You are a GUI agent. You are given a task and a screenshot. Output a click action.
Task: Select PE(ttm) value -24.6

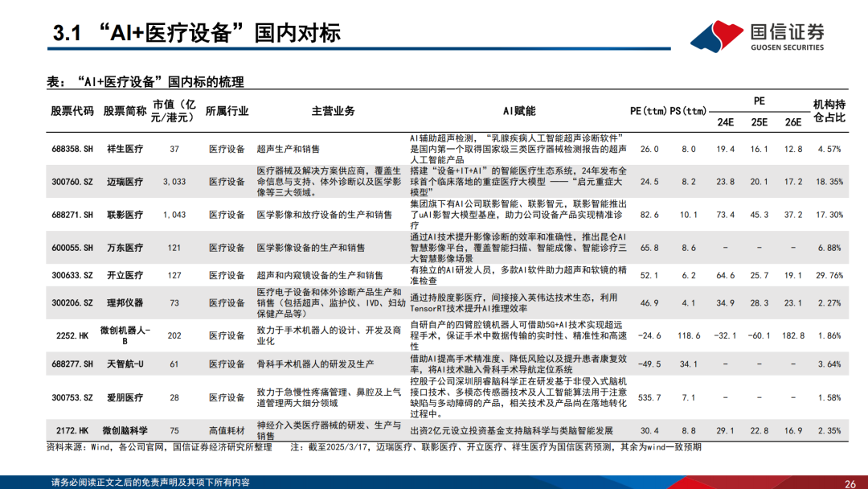coord(649,335)
